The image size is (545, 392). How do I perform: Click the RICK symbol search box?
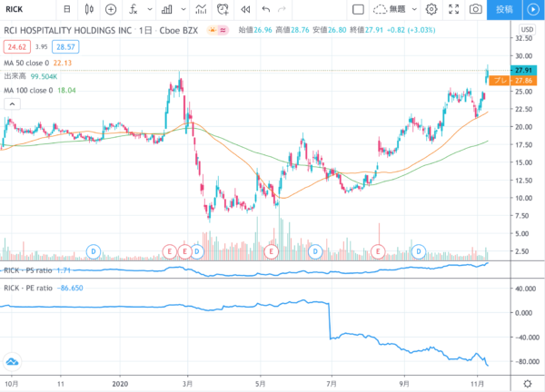point(15,9)
